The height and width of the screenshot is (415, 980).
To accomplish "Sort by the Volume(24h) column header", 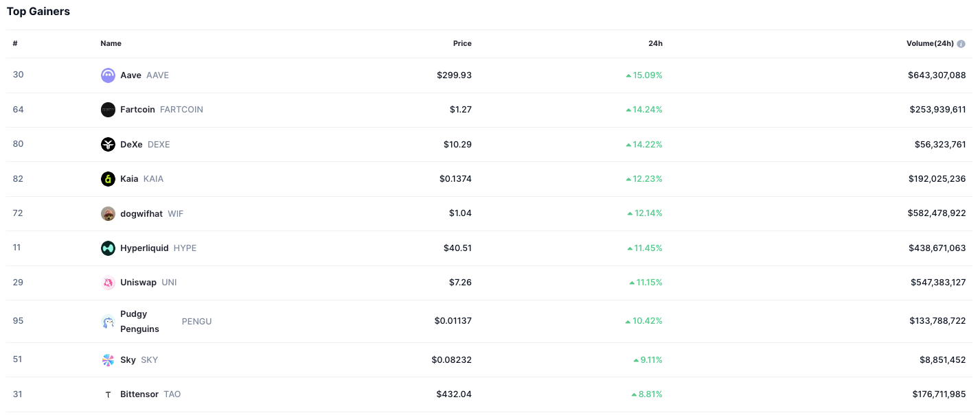I will [929, 43].
